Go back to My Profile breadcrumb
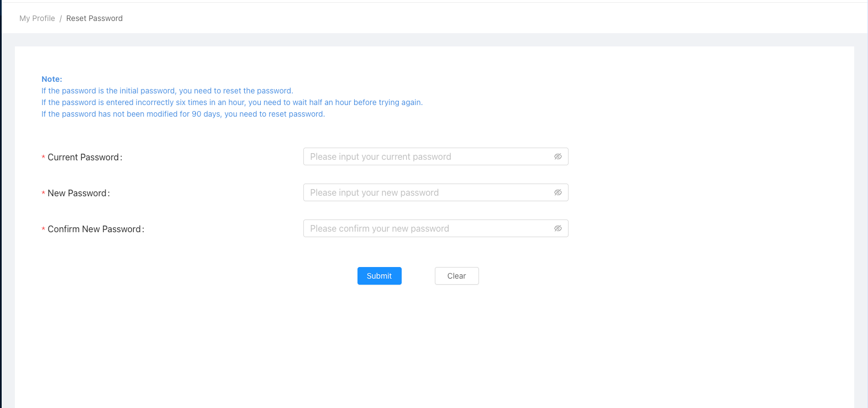Screen dimensions: 868x408 pyautogui.click(x=37, y=18)
